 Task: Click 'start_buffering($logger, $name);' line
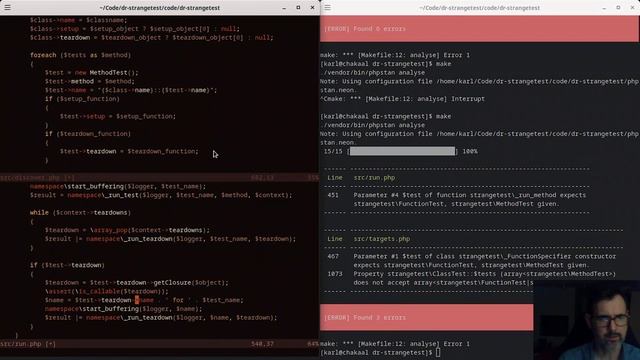tap(123, 309)
